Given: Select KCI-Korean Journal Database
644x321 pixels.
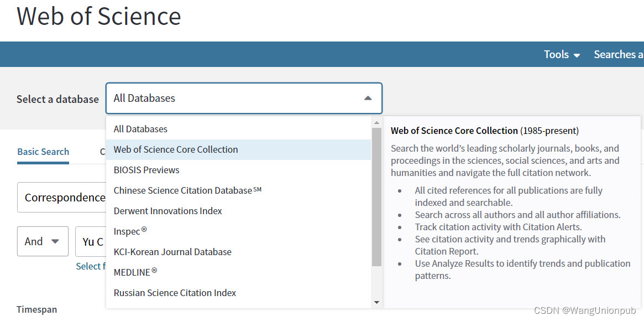Looking at the screenshot, I should [238, 251].
